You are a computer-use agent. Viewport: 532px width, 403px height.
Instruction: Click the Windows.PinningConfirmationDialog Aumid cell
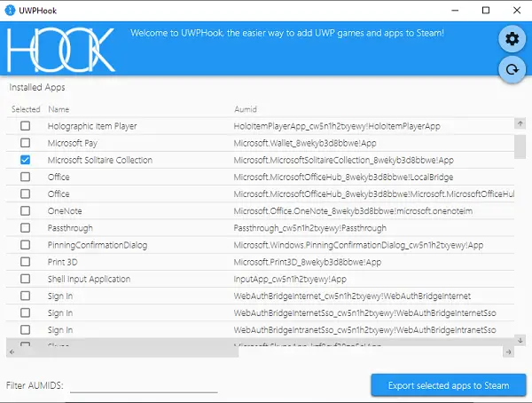pyautogui.click(x=358, y=245)
